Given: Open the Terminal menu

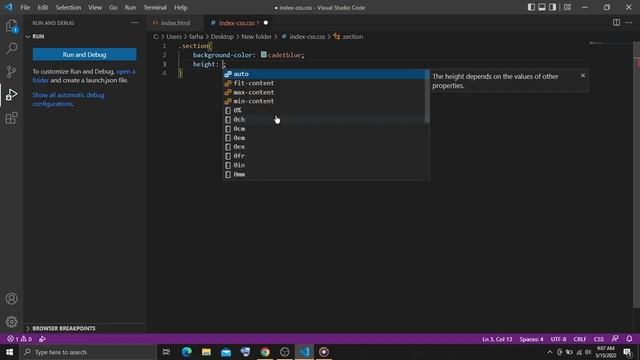Looking at the screenshot, I should (x=155, y=7).
